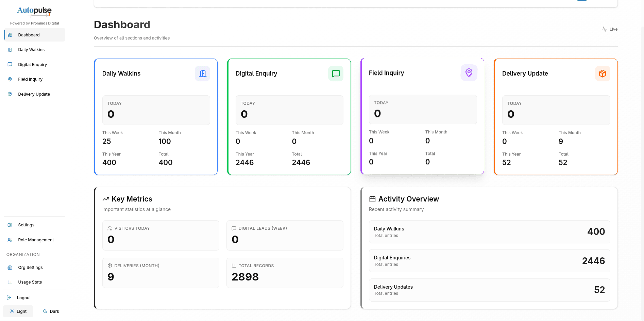
Task: View Delivery Updates total entries row
Action: tap(489, 290)
